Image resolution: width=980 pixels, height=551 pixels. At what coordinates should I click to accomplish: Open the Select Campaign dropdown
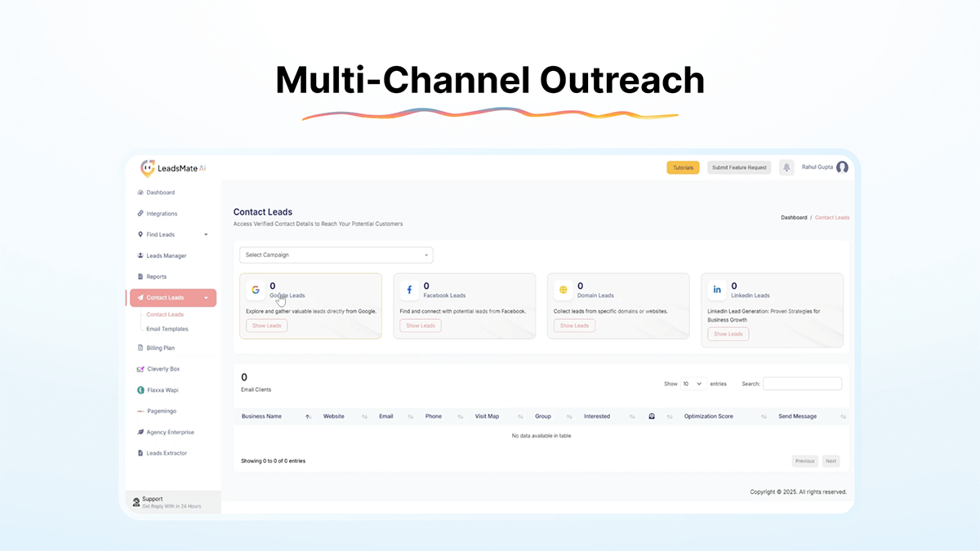click(x=336, y=255)
